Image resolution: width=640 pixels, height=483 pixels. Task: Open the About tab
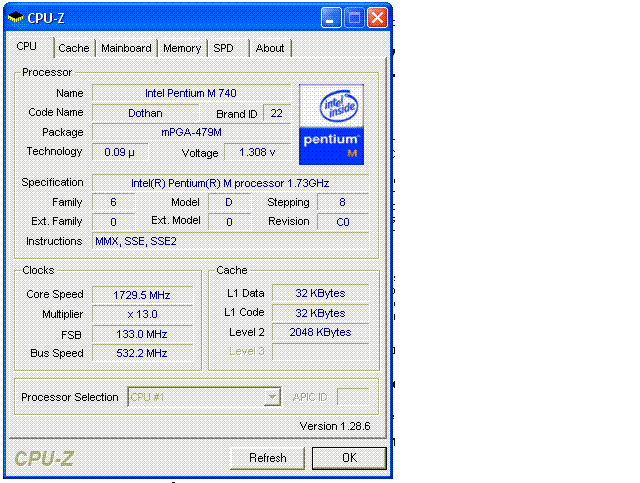[269, 48]
